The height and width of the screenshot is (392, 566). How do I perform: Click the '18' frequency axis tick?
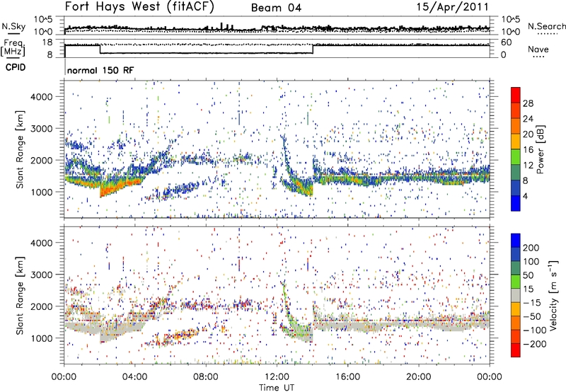tap(47, 42)
